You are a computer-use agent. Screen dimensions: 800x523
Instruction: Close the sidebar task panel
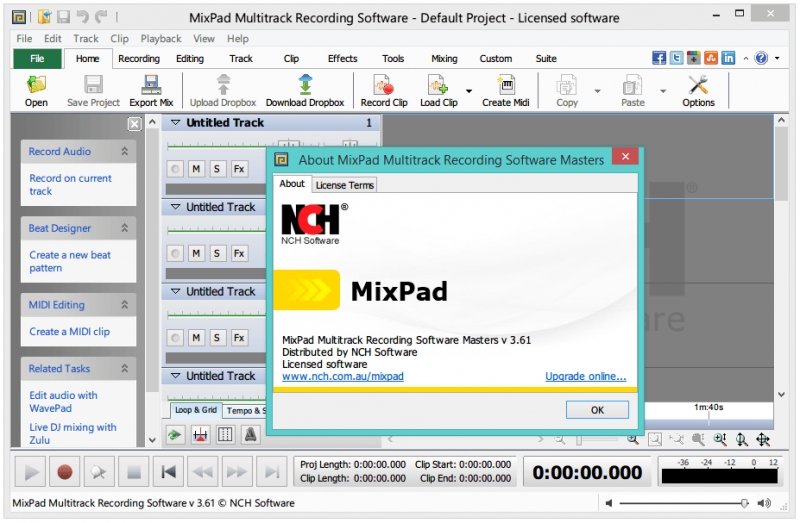click(x=134, y=124)
